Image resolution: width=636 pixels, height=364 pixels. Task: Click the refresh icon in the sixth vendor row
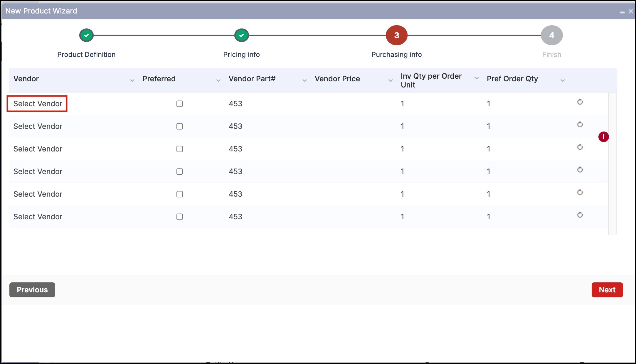pos(580,215)
